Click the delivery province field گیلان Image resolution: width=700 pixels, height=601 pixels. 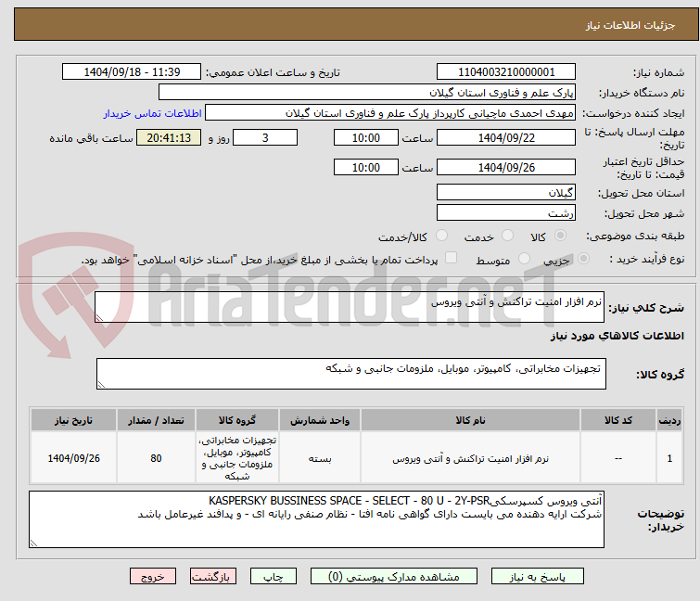pyautogui.click(x=506, y=192)
